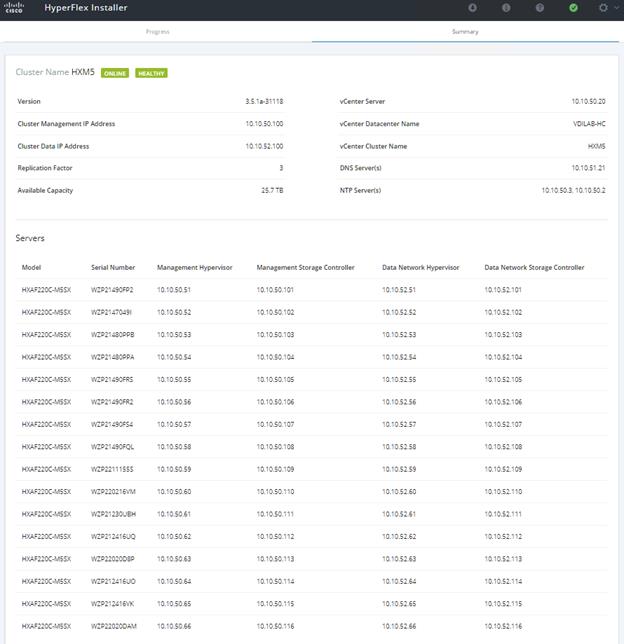The width and height of the screenshot is (624, 644).
Task: Select data hypervisor IP 10.10.52.57
Action: click(399, 424)
